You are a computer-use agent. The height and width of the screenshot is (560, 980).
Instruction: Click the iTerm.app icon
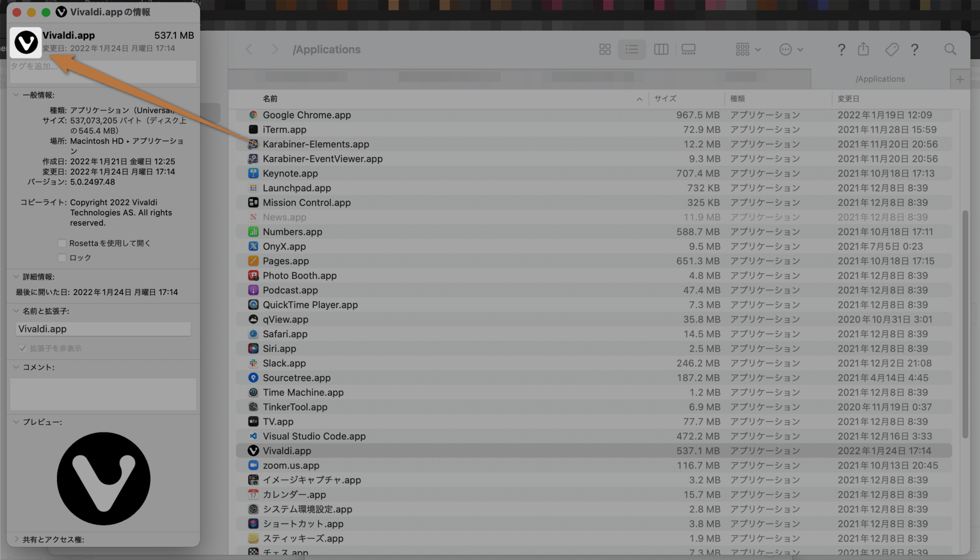point(253,129)
